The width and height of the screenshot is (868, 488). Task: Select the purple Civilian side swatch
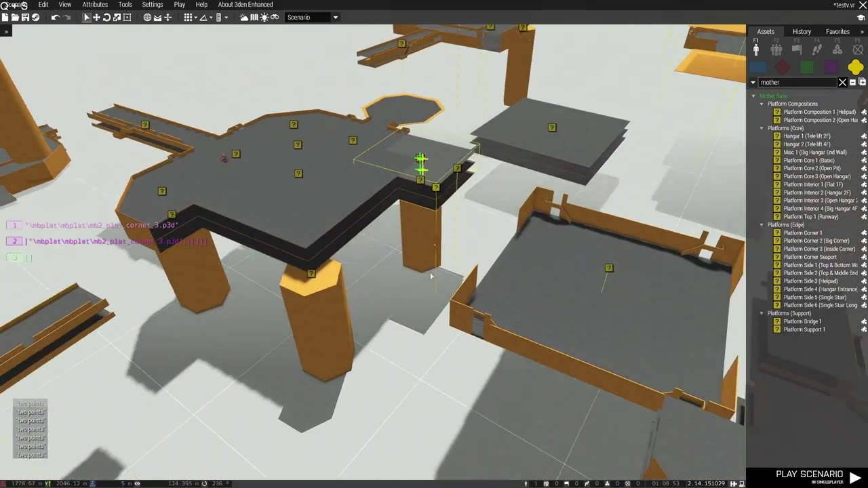coord(831,67)
